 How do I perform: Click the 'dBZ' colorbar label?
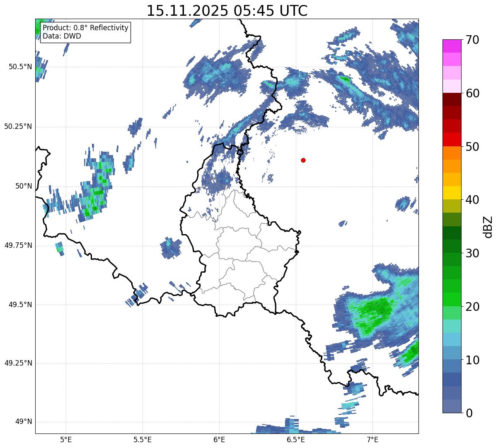[488, 227]
